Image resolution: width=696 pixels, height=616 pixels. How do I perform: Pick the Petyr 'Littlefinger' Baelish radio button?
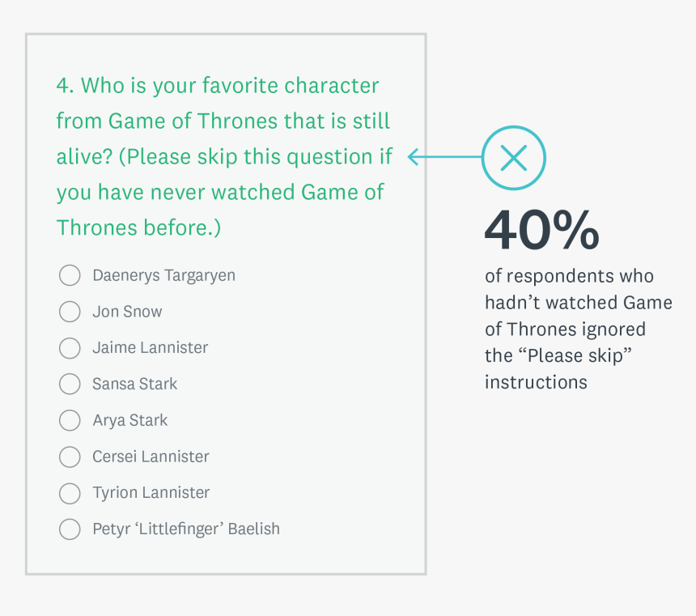pyautogui.click(x=70, y=529)
